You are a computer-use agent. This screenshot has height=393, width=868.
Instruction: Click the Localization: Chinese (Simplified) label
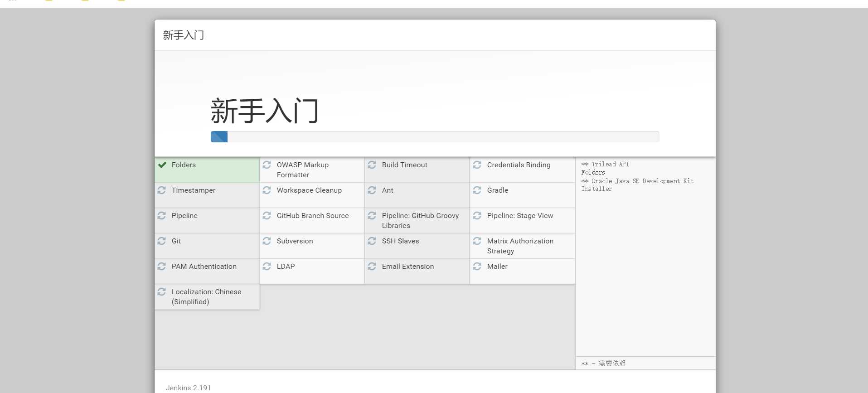tap(206, 297)
